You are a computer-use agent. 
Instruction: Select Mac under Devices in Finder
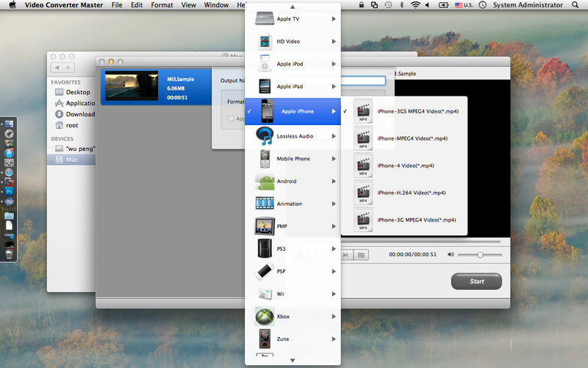point(71,160)
